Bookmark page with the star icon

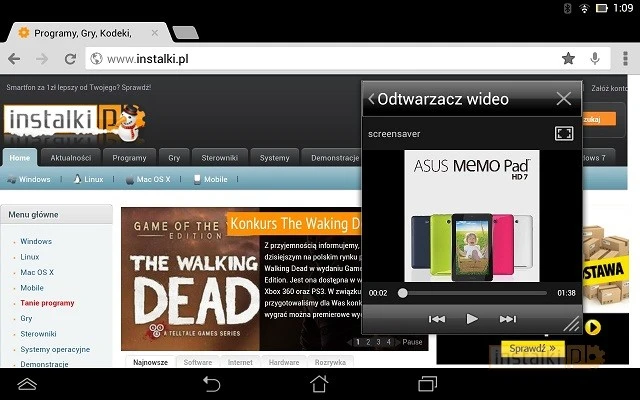pyautogui.click(x=568, y=59)
